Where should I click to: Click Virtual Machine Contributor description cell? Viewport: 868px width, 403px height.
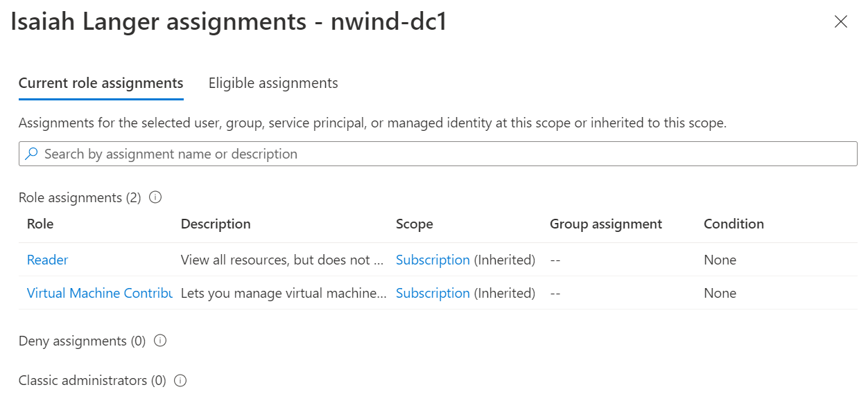coord(283,293)
